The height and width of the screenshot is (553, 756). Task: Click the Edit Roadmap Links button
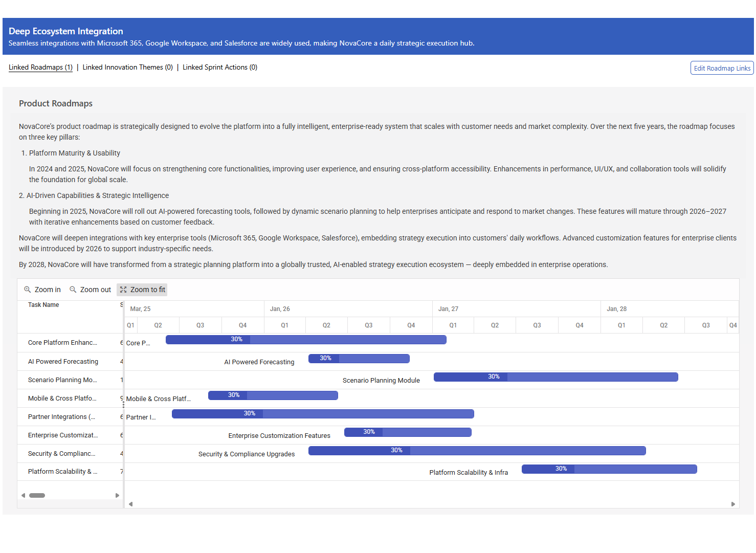tap(722, 68)
